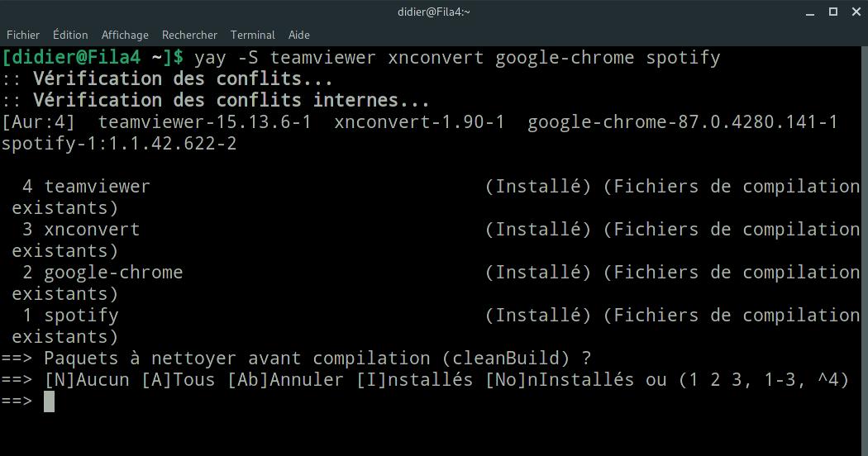868x456 pixels.
Task: Open the Rechercher menu
Action: coord(189,35)
